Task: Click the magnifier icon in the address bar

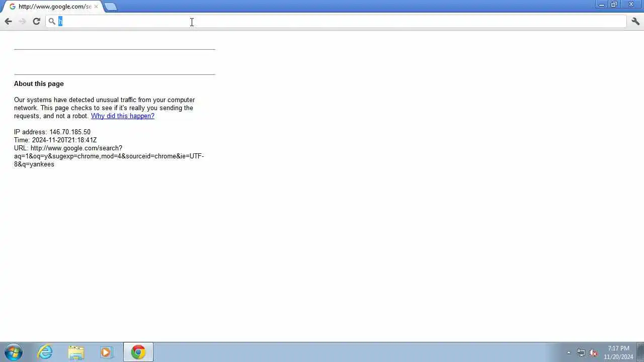Action: (52, 21)
